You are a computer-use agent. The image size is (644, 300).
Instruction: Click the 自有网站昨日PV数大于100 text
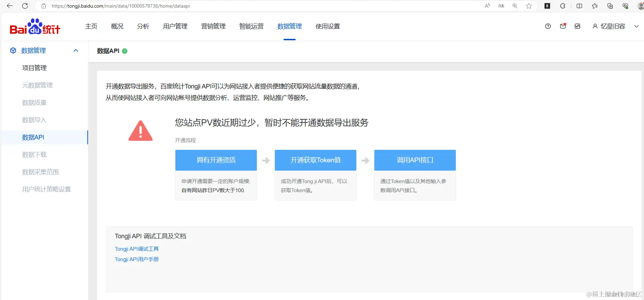pyautogui.click(x=213, y=190)
